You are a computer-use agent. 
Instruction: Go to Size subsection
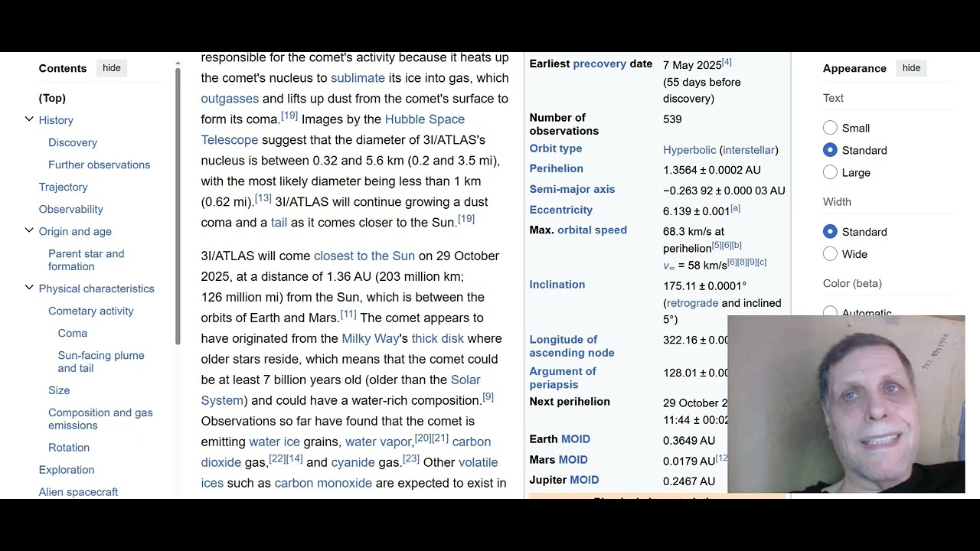[59, 390]
